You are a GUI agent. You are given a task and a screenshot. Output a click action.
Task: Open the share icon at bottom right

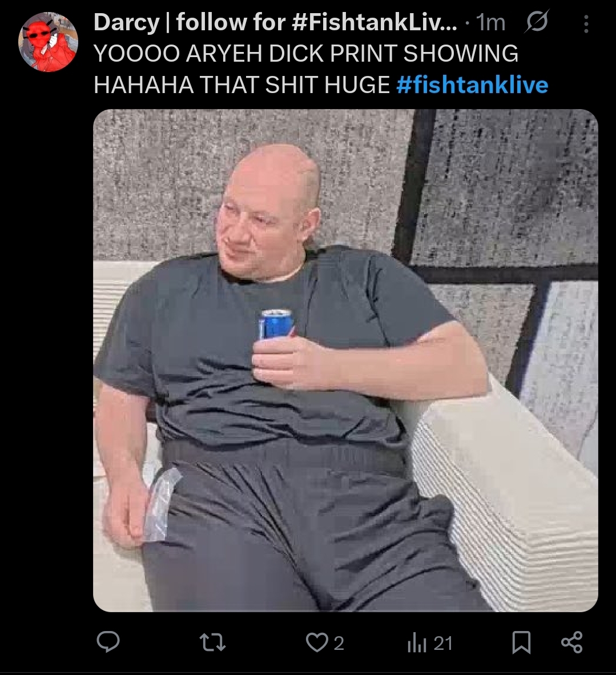coord(571,642)
